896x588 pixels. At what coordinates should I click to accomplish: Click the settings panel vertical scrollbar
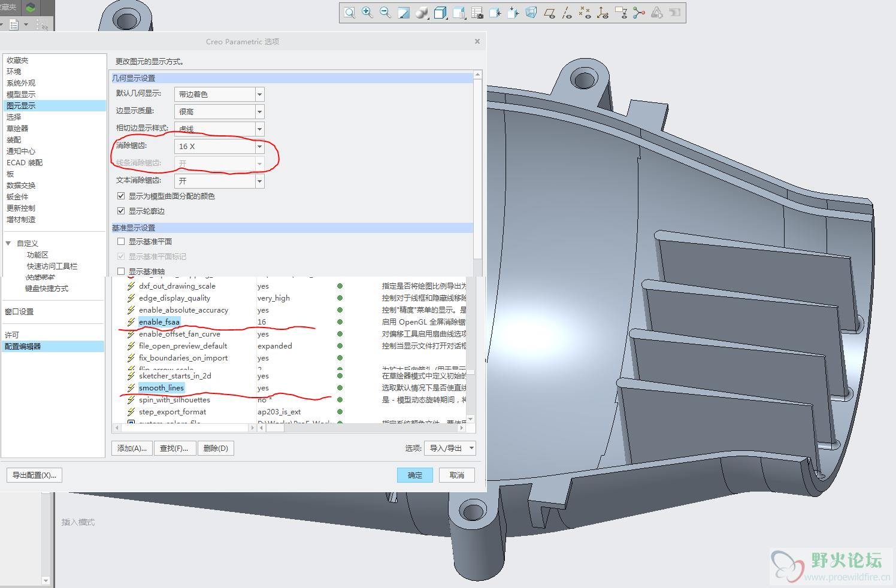point(477,168)
